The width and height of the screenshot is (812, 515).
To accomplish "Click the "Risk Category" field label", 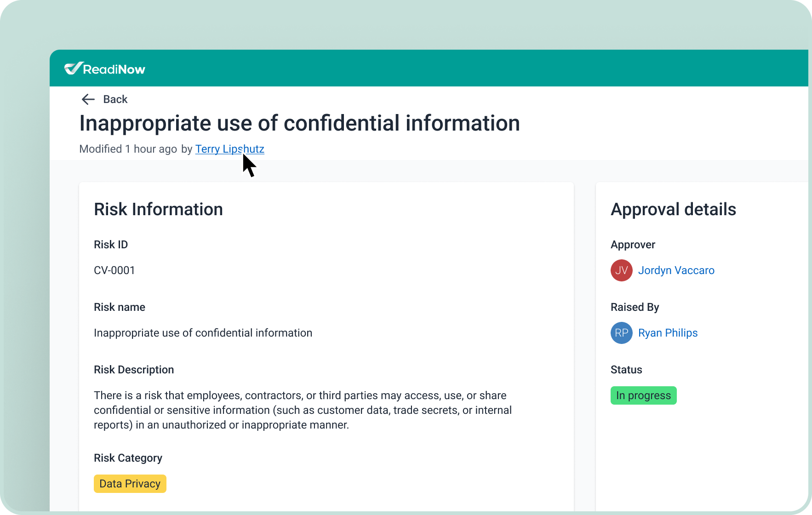I will point(128,458).
